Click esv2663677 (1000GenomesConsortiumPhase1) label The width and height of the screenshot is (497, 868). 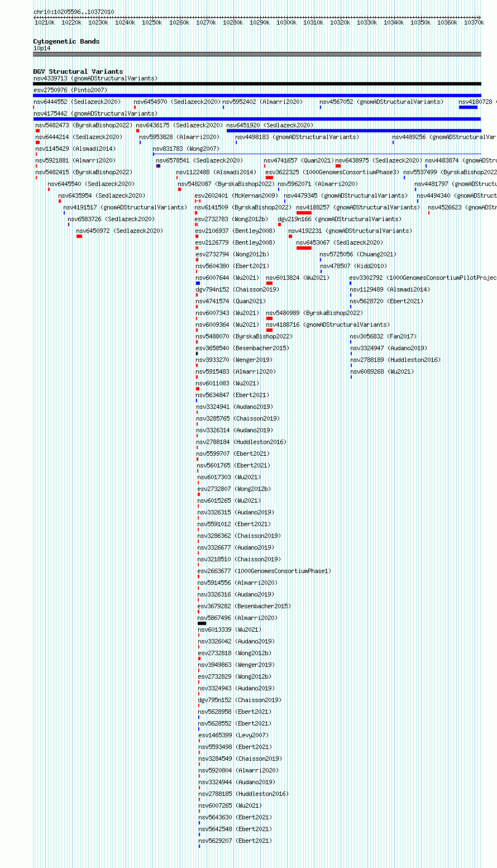[x=264, y=571]
